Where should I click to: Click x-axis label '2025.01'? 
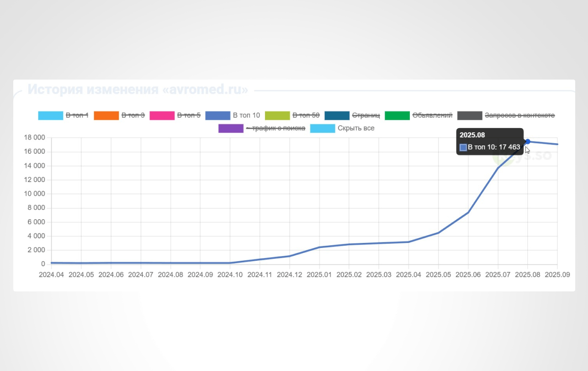point(319,275)
